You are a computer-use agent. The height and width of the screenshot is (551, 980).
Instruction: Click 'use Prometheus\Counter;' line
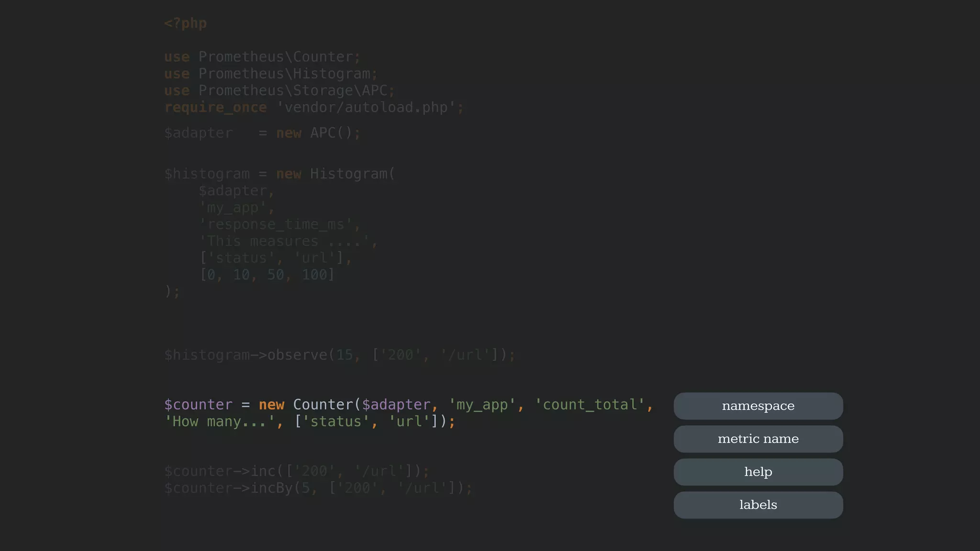pyautogui.click(x=262, y=57)
